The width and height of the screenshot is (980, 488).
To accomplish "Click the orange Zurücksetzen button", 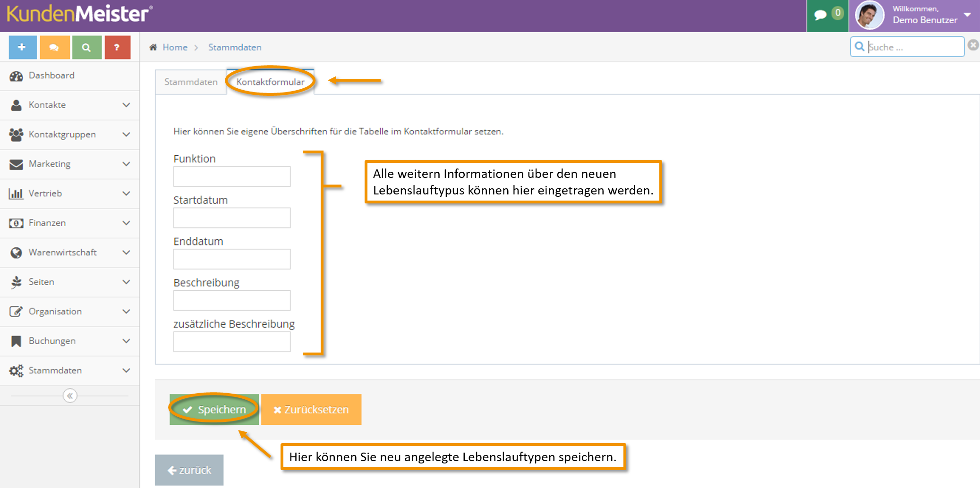I will click(x=311, y=410).
